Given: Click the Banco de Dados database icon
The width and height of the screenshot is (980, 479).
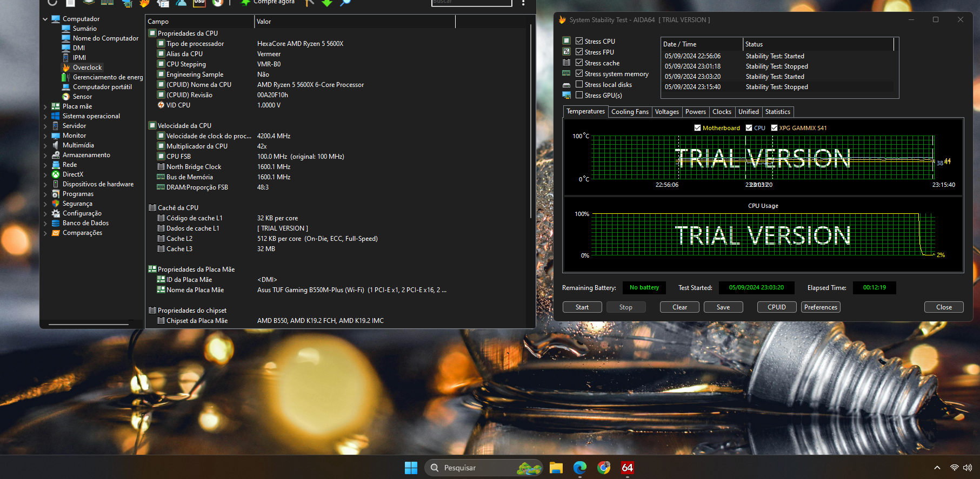Looking at the screenshot, I should tap(56, 223).
